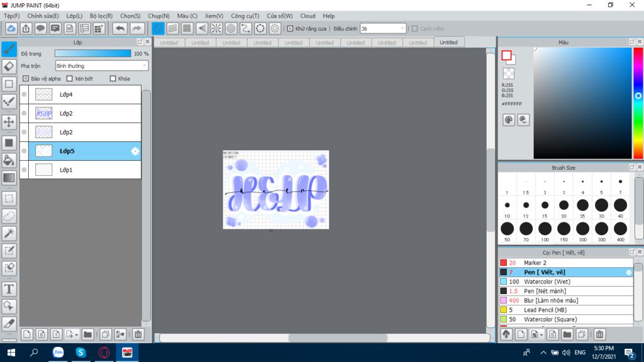This screenshot has width=644, height=362.
Task: Open the Điều chỉnh value dropdown
Action: coord(383,29)
